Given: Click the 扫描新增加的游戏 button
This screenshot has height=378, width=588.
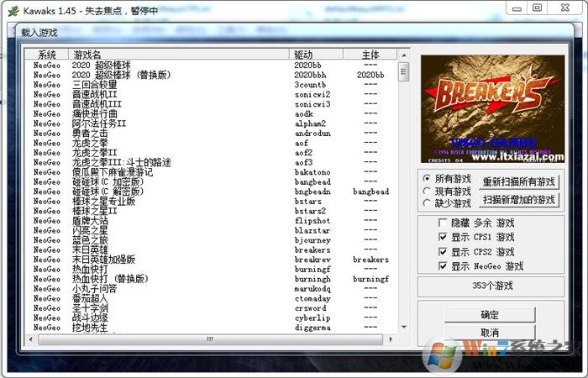Looking at the screenshot, I should tap(519, 200).
